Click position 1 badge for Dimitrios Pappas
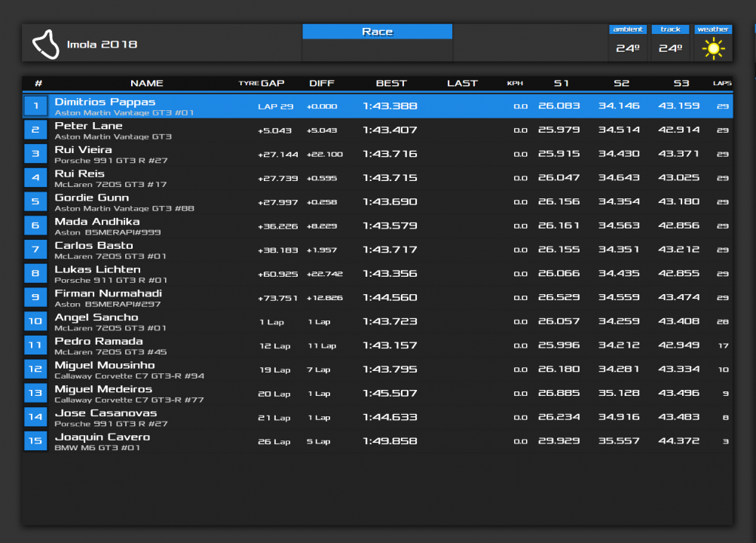The height and width of the screenshot is (543, 756). tap(35, 106)
